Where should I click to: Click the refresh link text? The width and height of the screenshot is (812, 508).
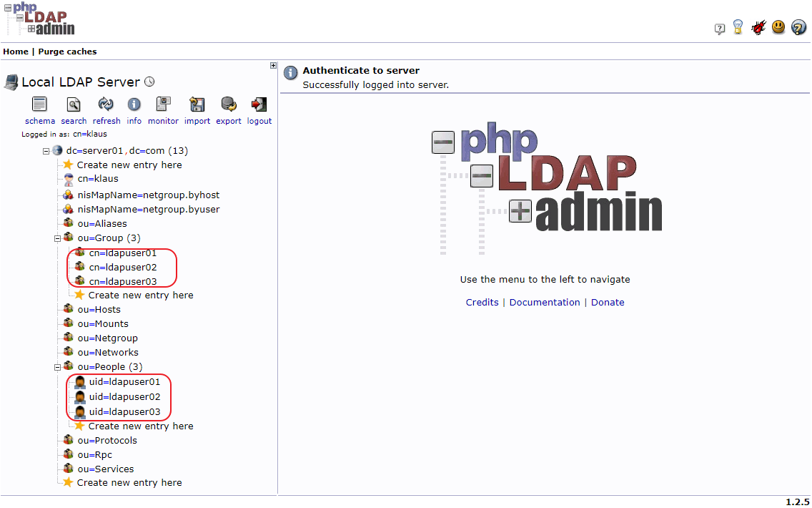(x=107, y=121)
